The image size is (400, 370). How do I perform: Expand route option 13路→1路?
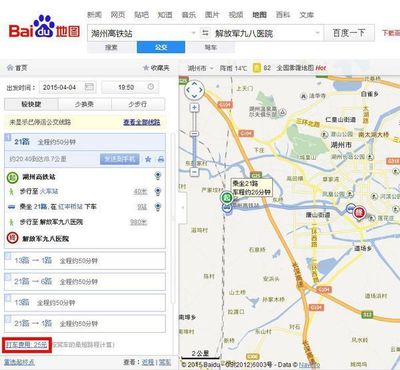click(85, 261)
